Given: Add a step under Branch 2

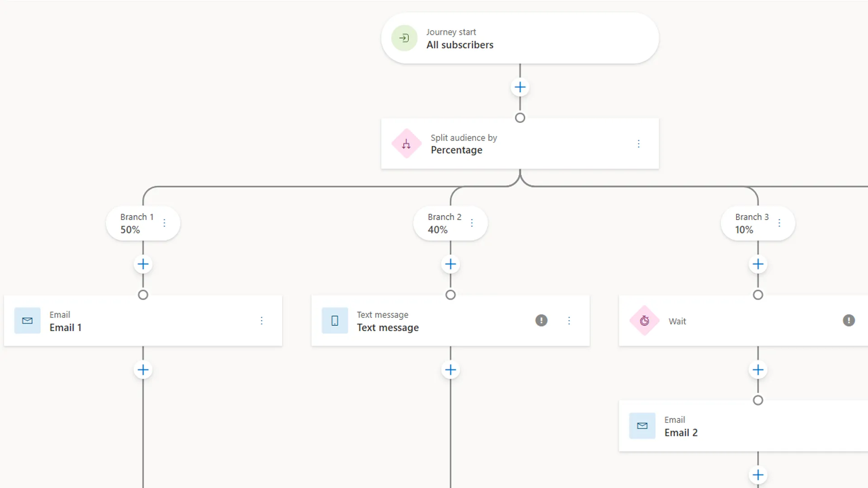Looking at the screenshot, I should pyautogui.click(x=450, y=264).
